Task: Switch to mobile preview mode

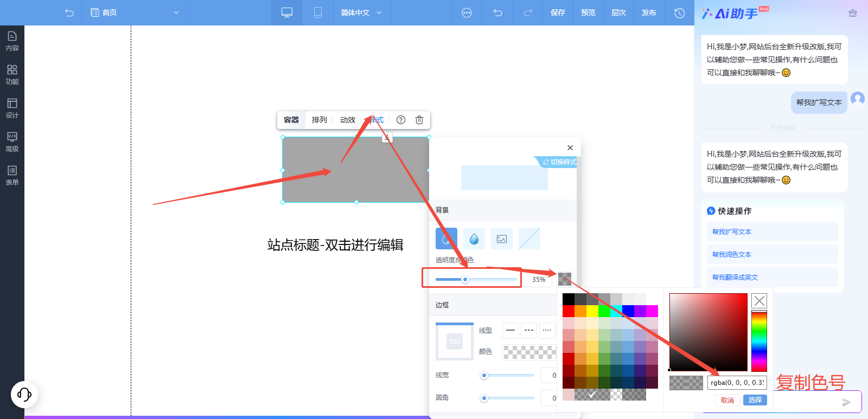Action: pos(318,12)
